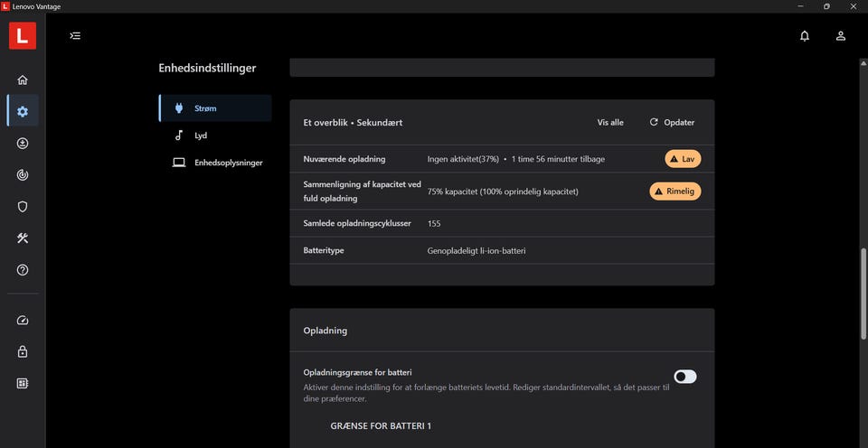The height and width of the screenshot is (448, 868).
Task: Open device settings gear icon
Action: point(23,111)
